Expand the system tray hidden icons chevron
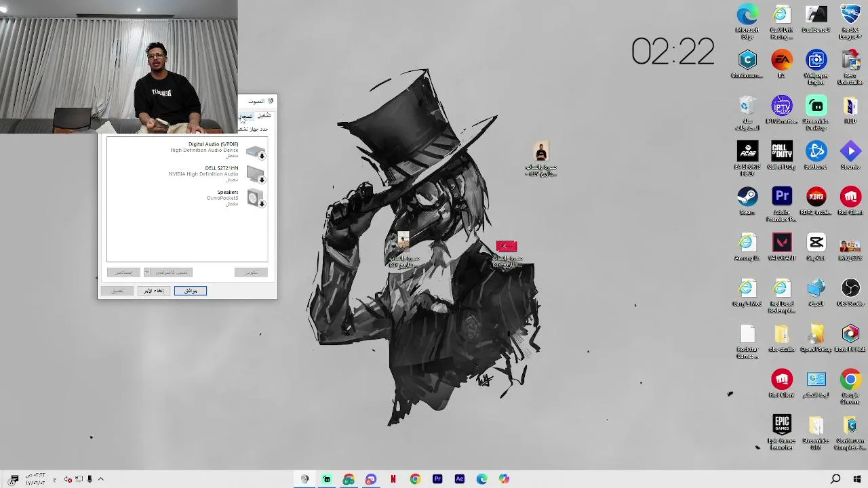868x488 pixels. [100, 479]
